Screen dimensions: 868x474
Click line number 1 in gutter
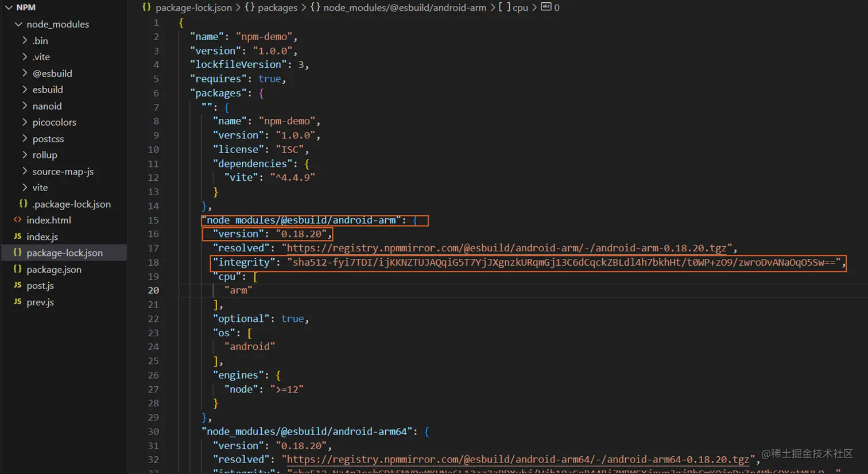click(156, 22)
